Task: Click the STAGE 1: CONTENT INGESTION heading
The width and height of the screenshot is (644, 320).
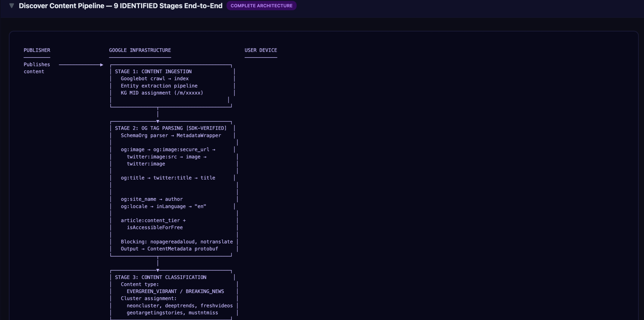Action: 153,72
